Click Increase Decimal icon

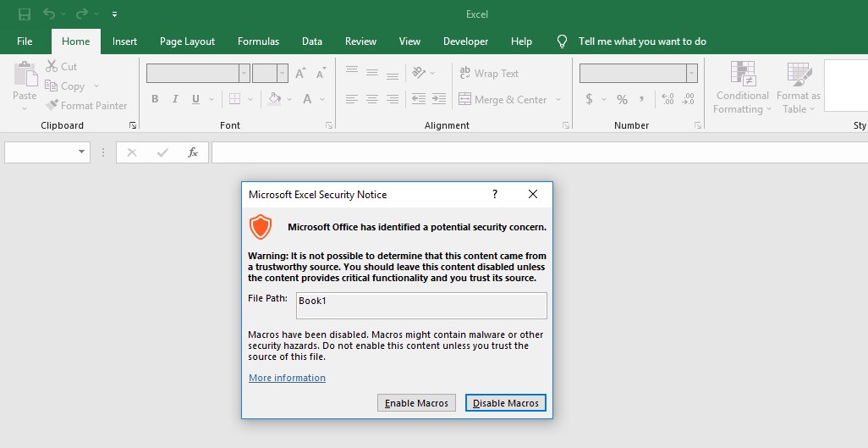667,99
